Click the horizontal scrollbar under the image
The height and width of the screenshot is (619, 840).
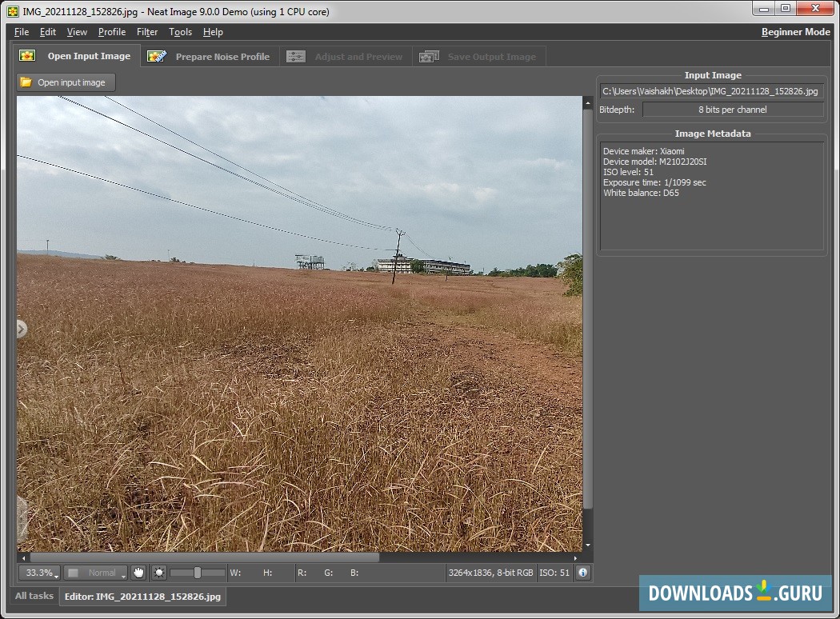pyautogui.click(x=205, y=557)
